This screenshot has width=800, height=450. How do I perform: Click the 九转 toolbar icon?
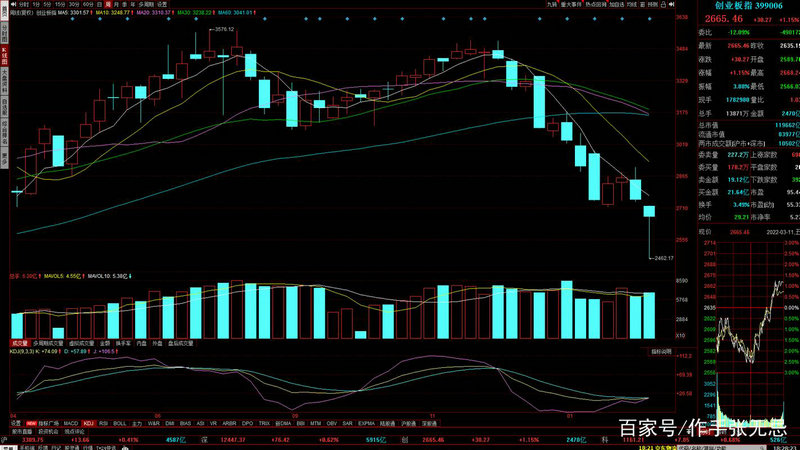pos(551,5)
